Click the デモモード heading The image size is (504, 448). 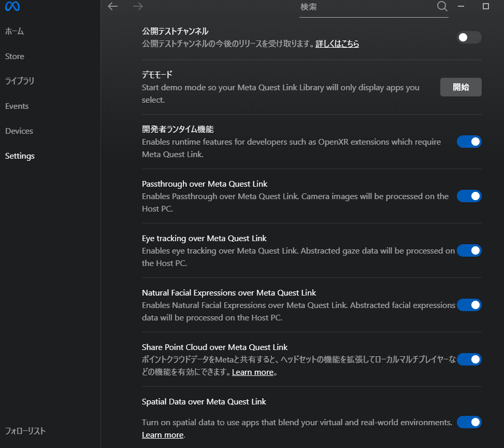(157, 75)
